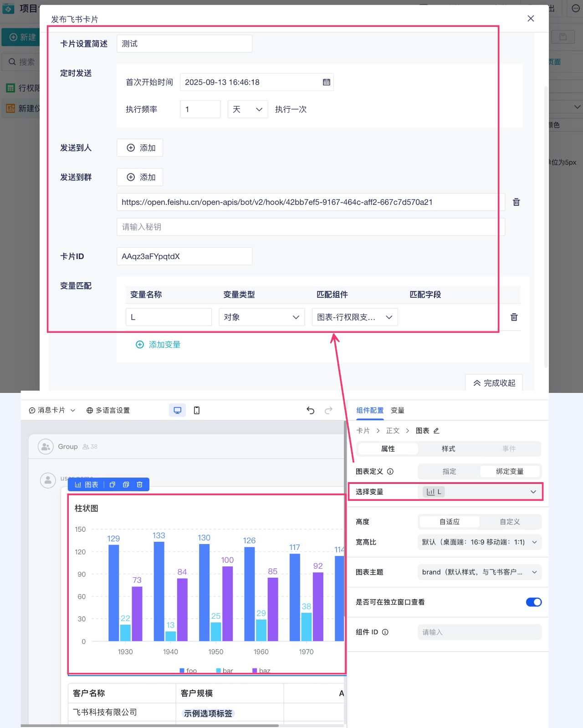Screen dimensions: 583x728
Task: Switch to 属性 tab
Action: (388, 449)
